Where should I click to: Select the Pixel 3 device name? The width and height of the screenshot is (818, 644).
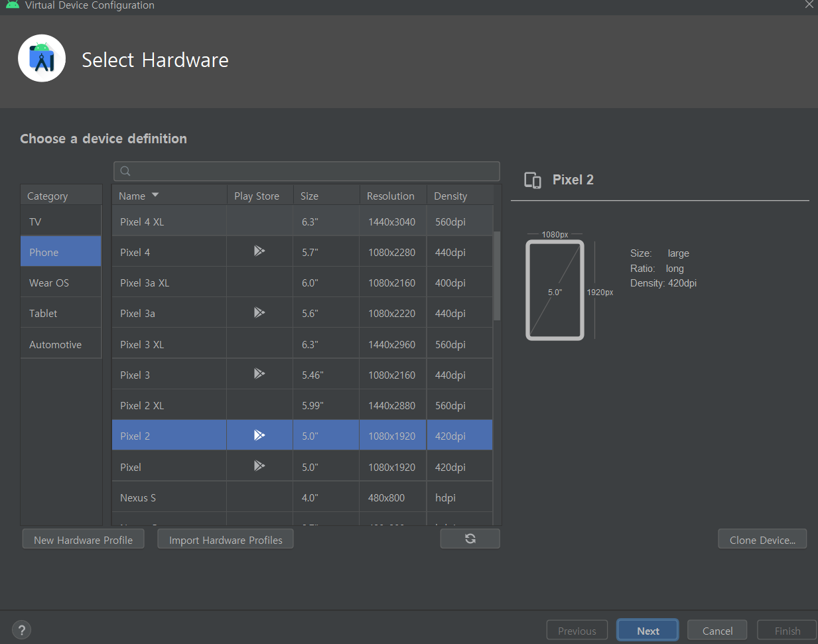pos(135,375)
